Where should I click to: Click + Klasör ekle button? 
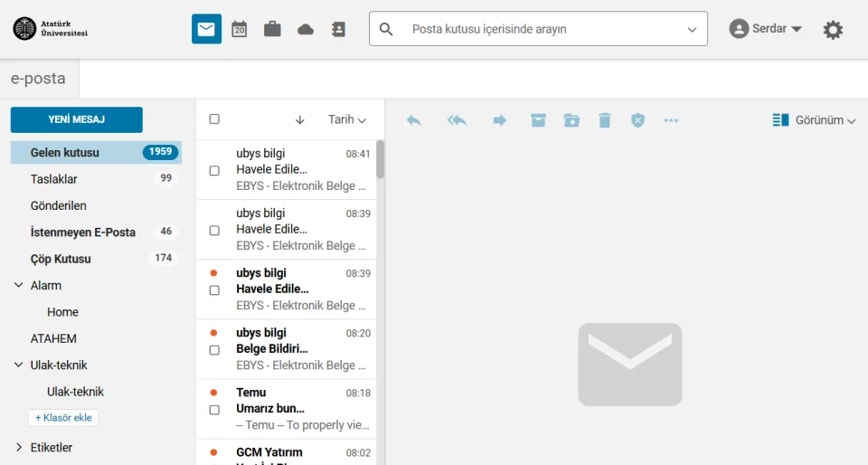[63, 417]
